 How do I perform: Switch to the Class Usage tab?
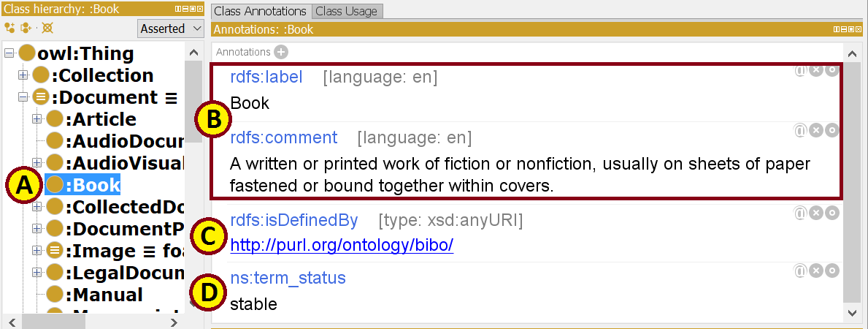(x=347, y=11)
